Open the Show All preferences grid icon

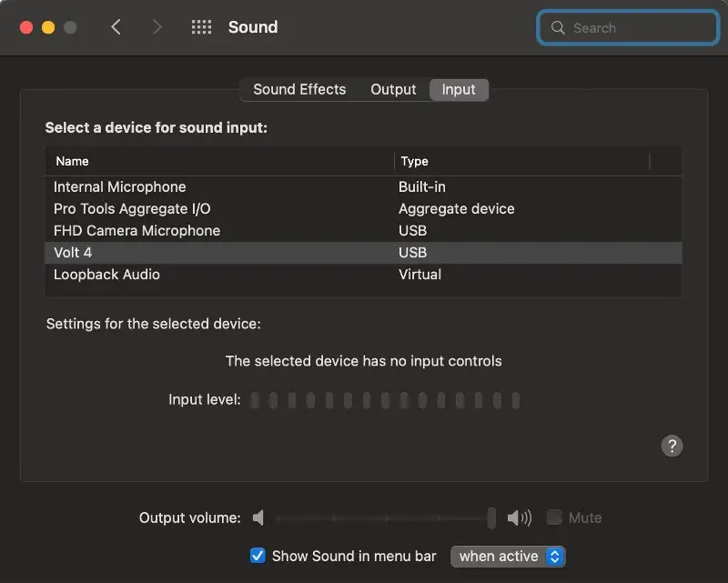[201, 27]
